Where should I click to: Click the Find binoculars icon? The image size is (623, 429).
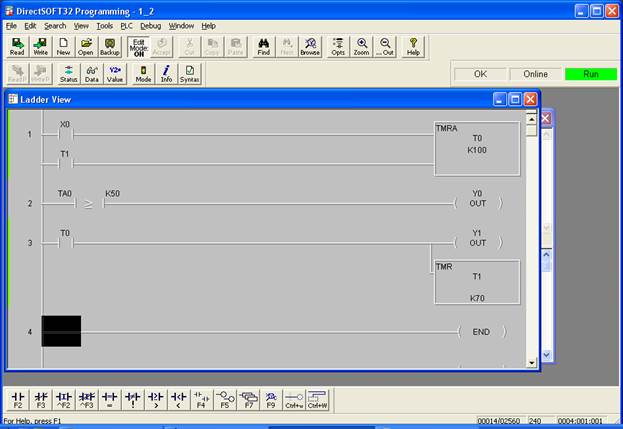coord(263,46)
